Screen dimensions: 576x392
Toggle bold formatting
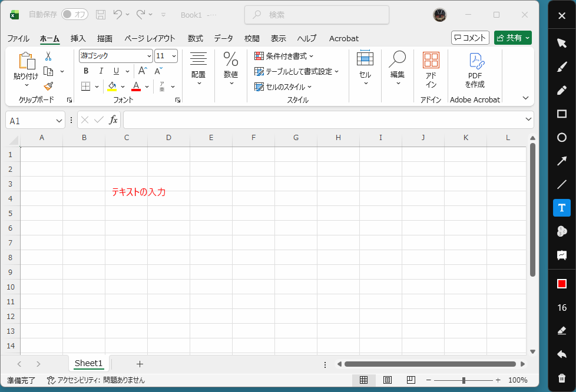[85, 71]
